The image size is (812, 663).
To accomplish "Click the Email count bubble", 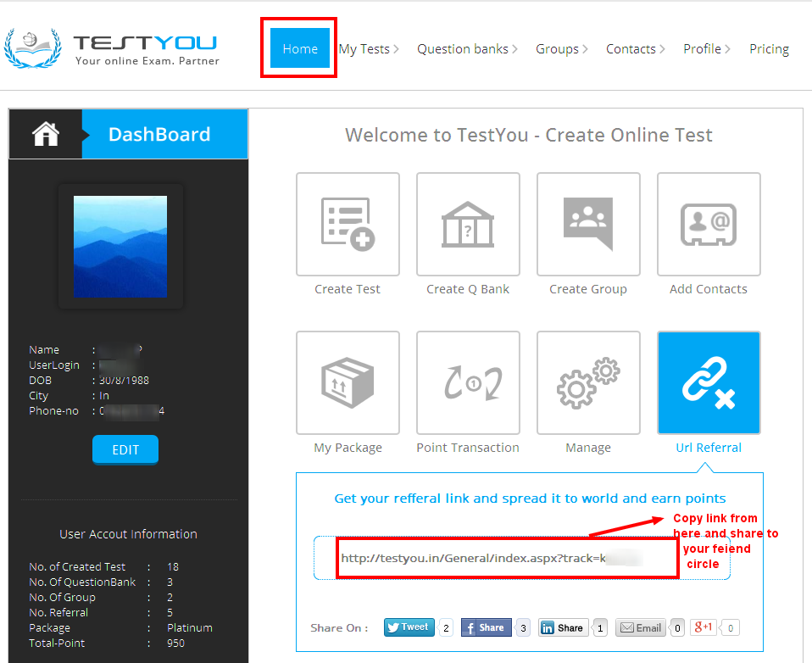I will (x=677, y=627).
